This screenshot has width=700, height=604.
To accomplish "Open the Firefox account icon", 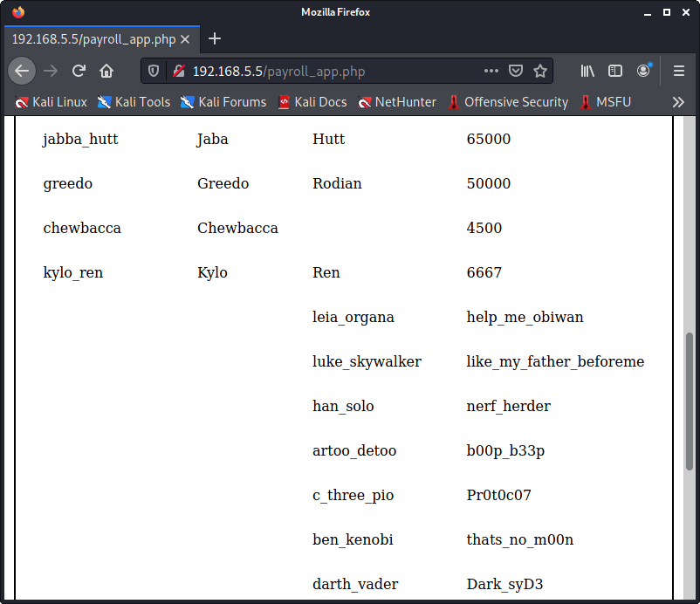I will (x=643, y=71).
